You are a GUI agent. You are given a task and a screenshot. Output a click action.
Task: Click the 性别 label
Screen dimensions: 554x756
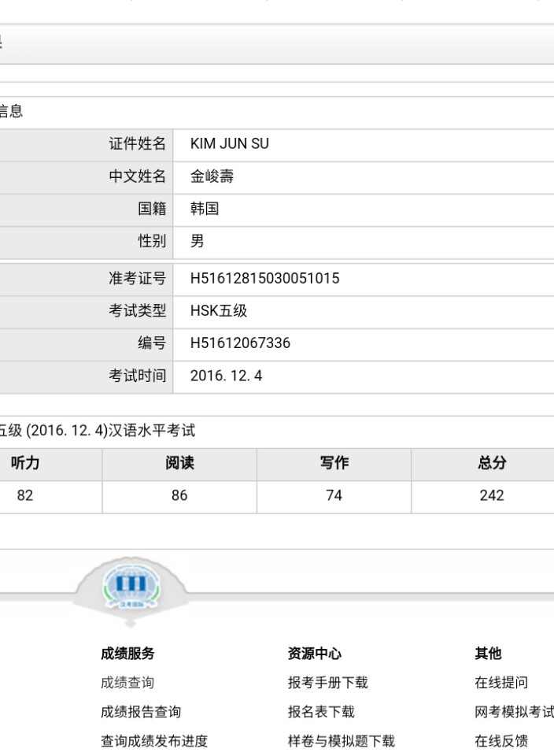[152, 241]
